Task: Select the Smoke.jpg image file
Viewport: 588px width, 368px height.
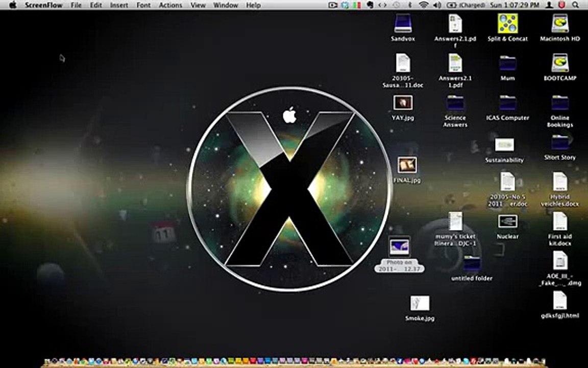Action: click(x=420, y=304)
